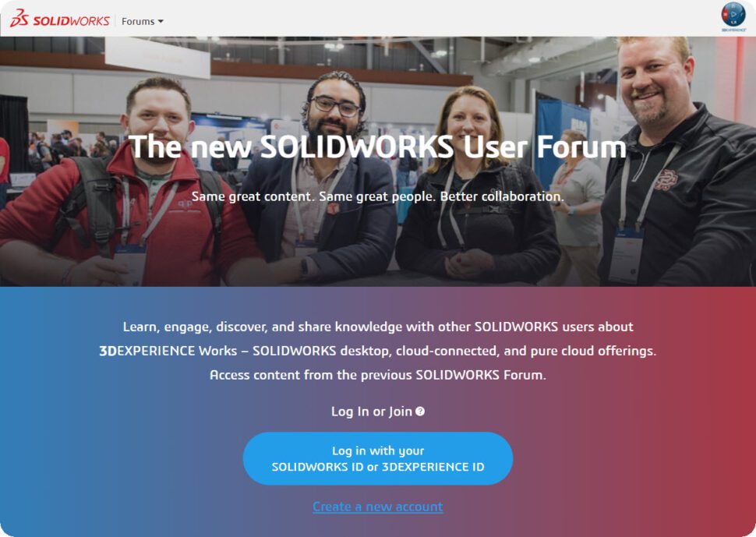Open the Create a new account link
Viewport: 756px width, 537px height.
pos(377,507)
